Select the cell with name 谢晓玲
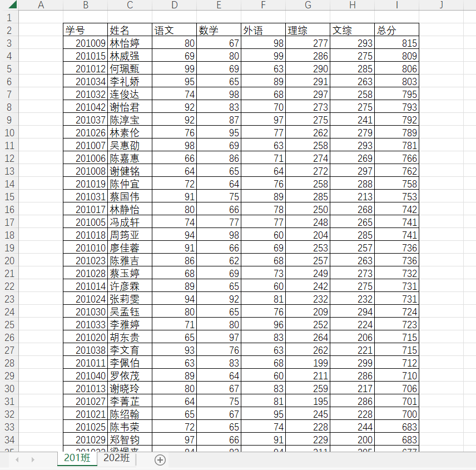The width and height of the screenshot is (476, 470). 130,388
